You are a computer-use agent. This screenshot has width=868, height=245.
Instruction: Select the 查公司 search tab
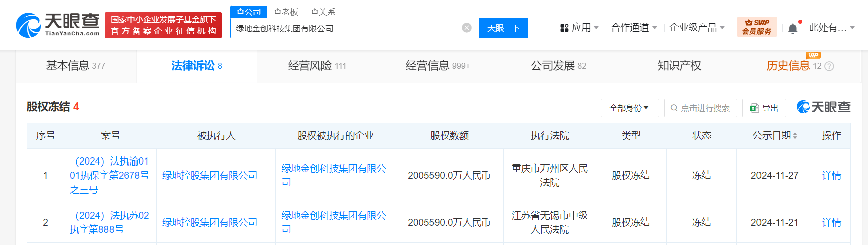tap(249, 12)
